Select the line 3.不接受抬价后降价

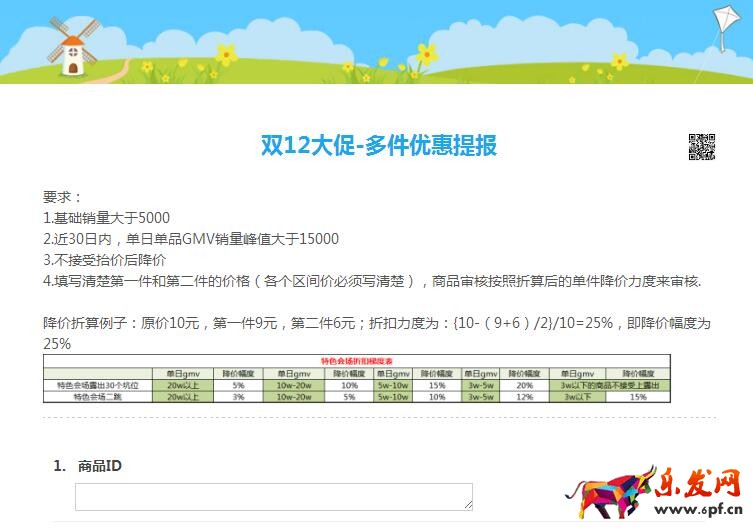pyautogui.click(x=105, y=260)
